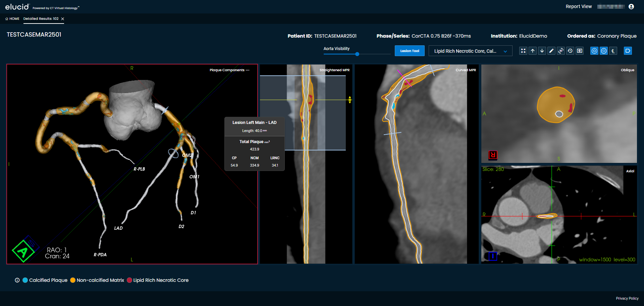Viewport: 644px width, 306px height.
Task: Click the reset view circular arrow icon
Action: click(x=570, y=51)
